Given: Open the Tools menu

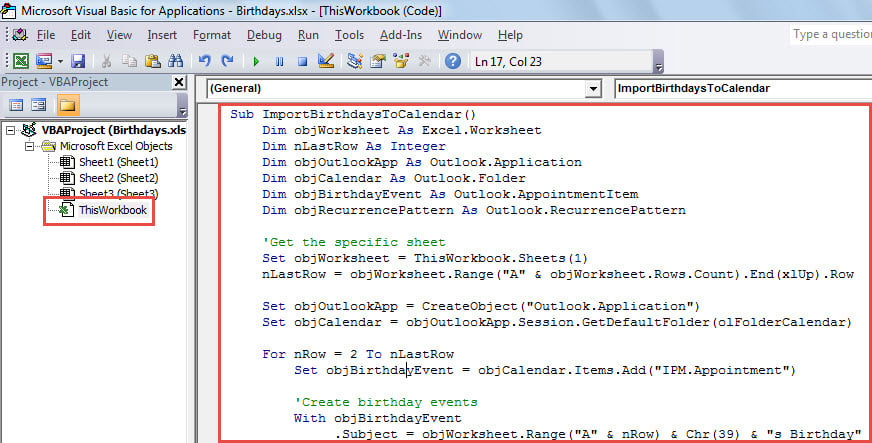Looking at the screenshot, I should click(349, 35).
